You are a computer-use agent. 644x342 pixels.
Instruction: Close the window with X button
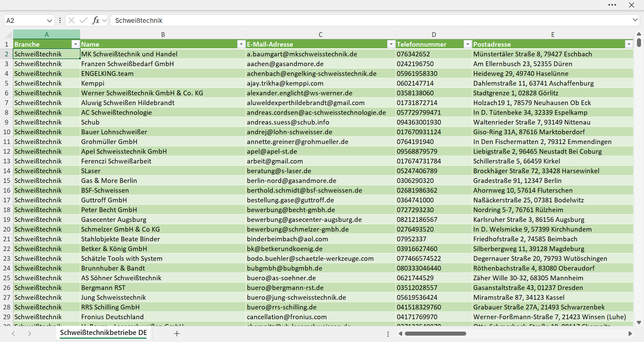[632, 5]
